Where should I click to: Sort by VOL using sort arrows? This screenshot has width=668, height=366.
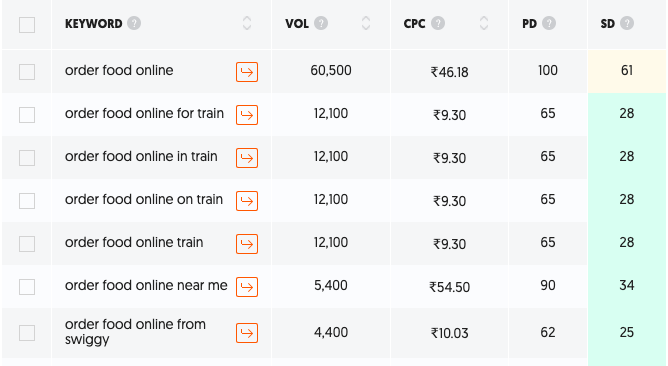coord(366,23)
